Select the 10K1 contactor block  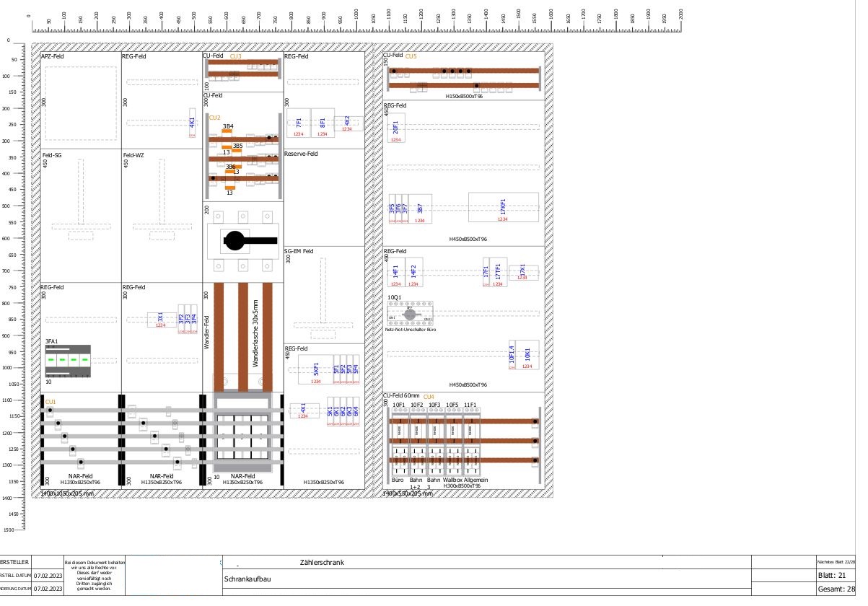coord(527,355)
